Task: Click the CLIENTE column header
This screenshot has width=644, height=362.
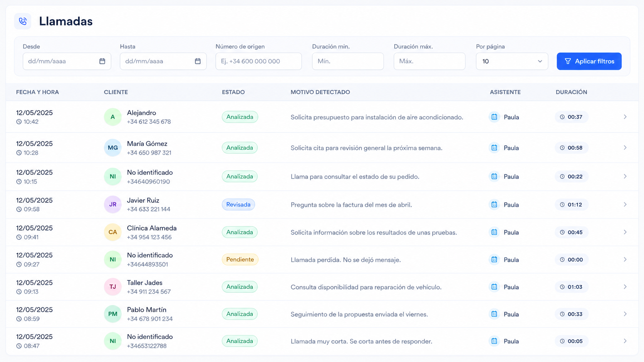Action: 116,92
